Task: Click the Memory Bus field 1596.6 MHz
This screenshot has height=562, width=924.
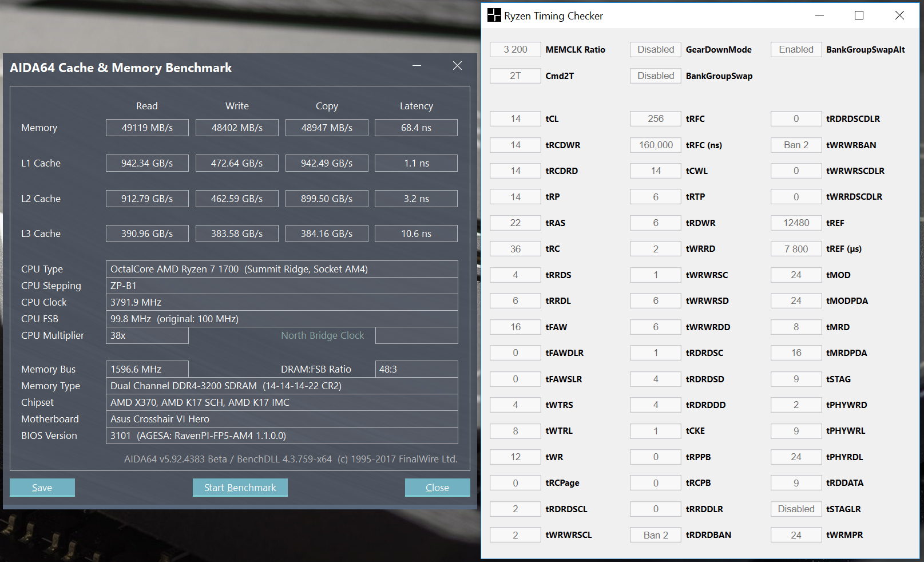Action: [x=147, y=369]
